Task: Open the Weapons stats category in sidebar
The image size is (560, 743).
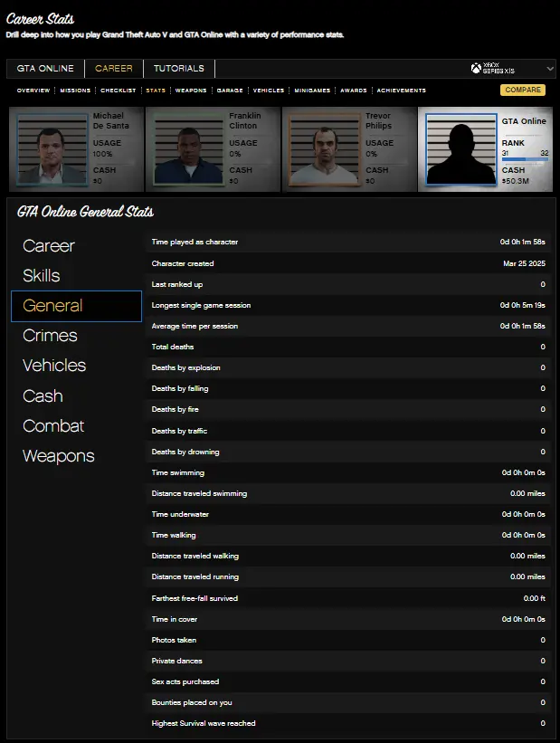Action: tap(58, 456)
